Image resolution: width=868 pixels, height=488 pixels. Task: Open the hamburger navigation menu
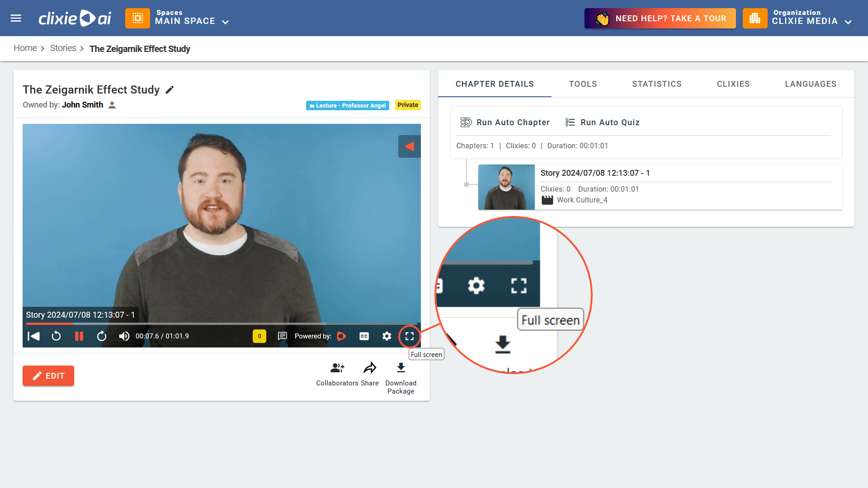point(16,18)
